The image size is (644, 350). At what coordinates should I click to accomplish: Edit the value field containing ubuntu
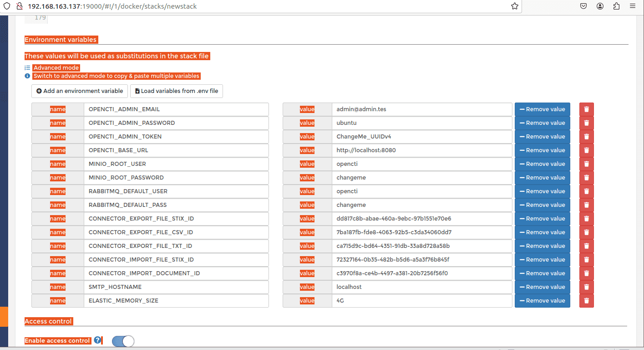[x=422, y=123]
